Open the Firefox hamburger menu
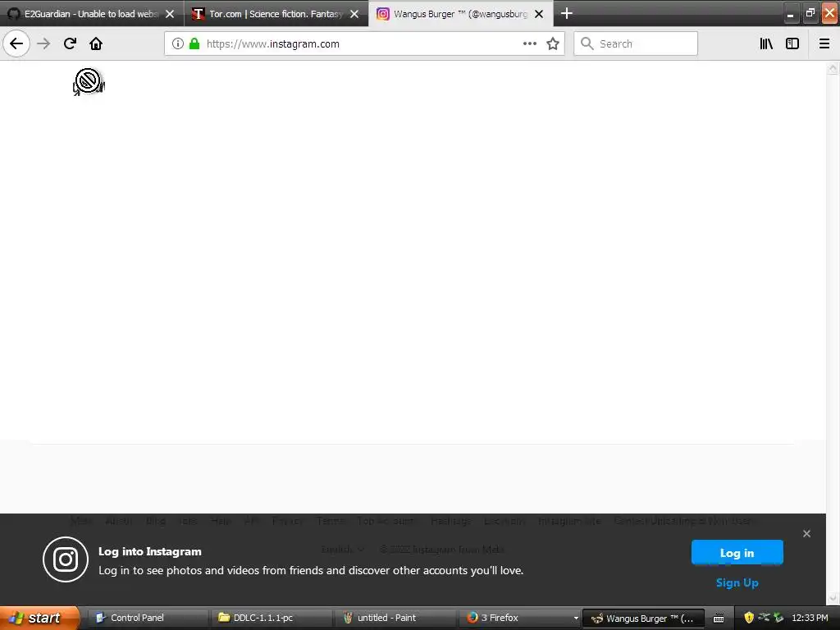This screenshot has width=840, height=630. pos(824,43)
